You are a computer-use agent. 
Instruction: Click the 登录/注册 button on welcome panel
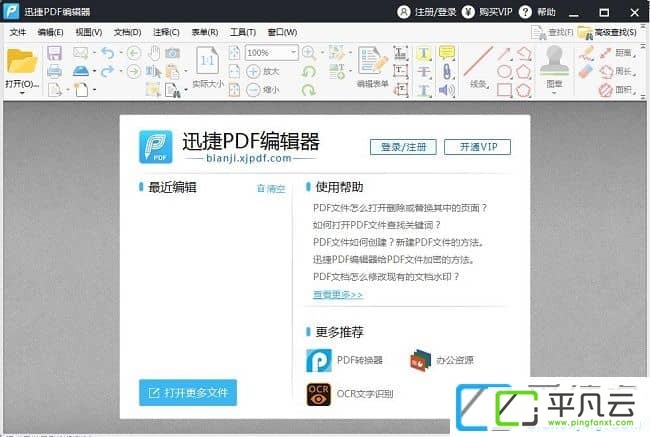point(403,147)
